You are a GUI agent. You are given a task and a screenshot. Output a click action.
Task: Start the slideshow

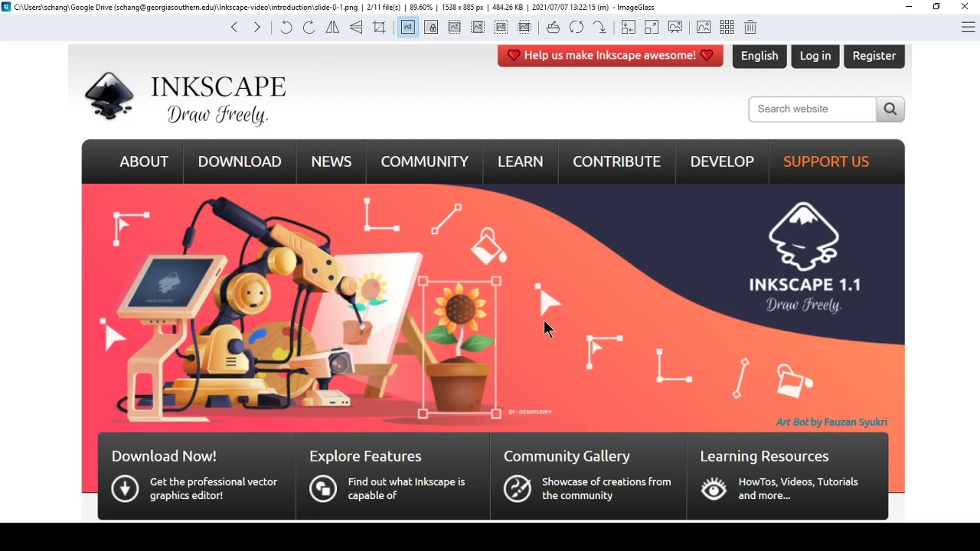click(675, 28)
